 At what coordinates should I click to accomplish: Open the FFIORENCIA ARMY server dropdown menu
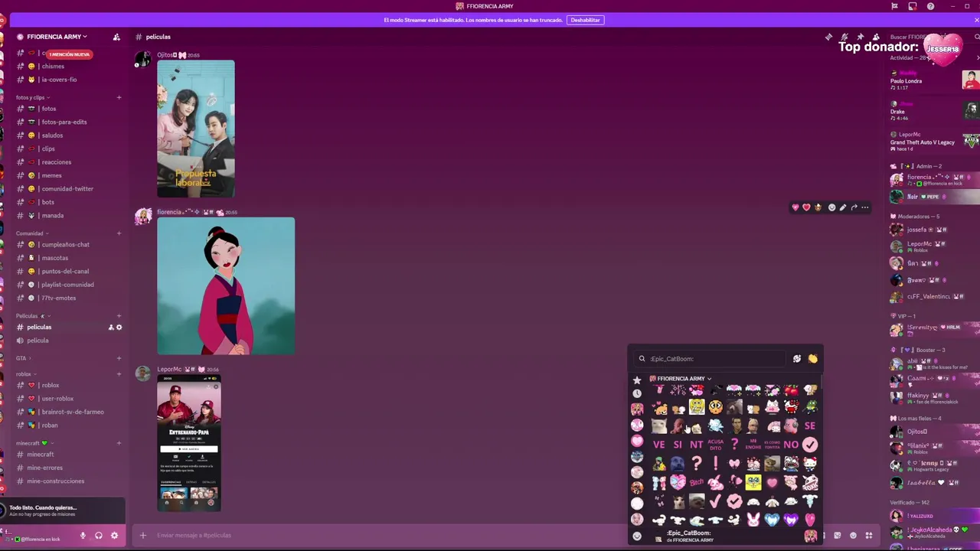[57, 37]
